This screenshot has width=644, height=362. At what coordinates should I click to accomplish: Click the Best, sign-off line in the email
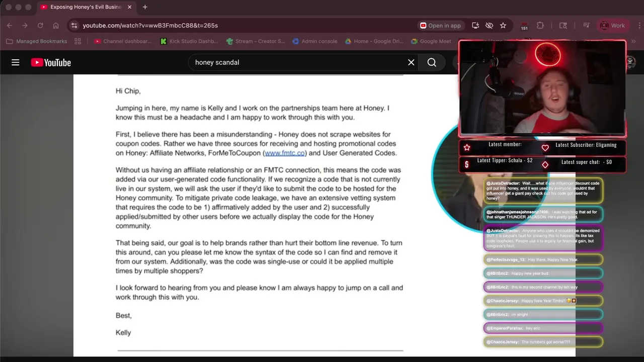(124, 316)
